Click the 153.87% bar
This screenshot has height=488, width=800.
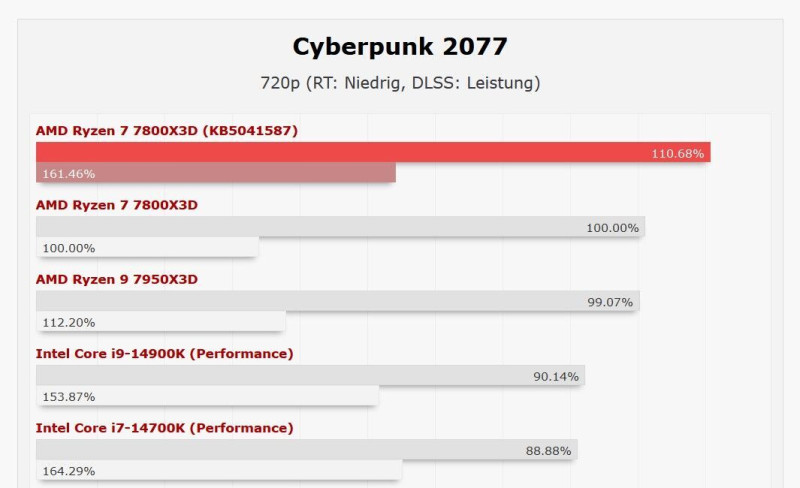tap(207, 396)
